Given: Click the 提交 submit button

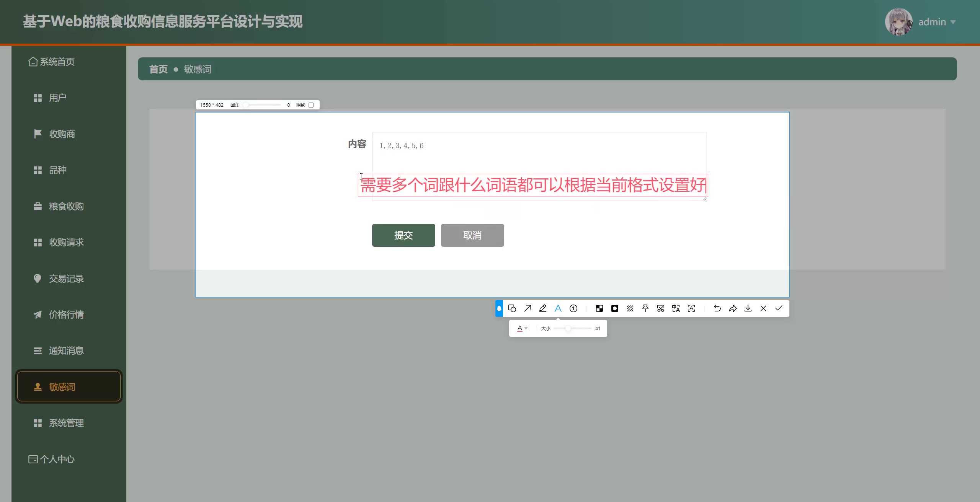Looking at the screenshot, I should (x=403, y=235).
